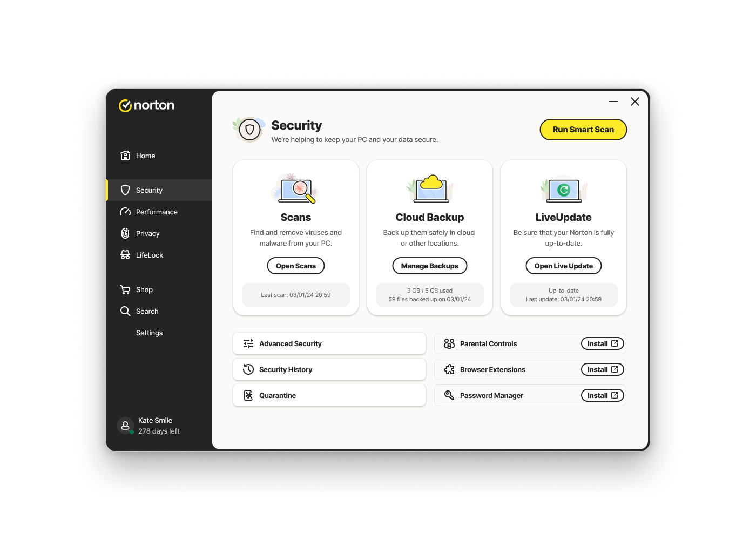The width and height of the screenshot is (756, 540).
Task: Click the Browser Extensions puzzle icon
Action: coord(449,369)
